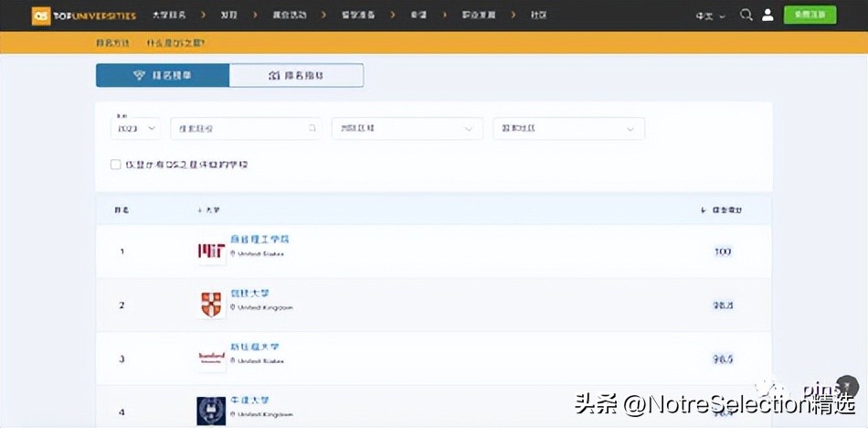
Task: Click the University of Cambridge crest logo
Action: click(211, 305)
